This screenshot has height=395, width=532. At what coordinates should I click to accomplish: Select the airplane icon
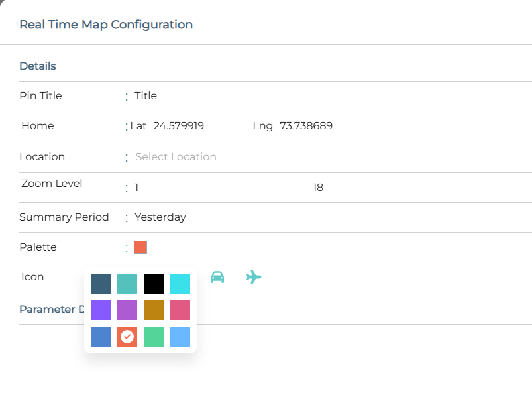click(254, 277)
